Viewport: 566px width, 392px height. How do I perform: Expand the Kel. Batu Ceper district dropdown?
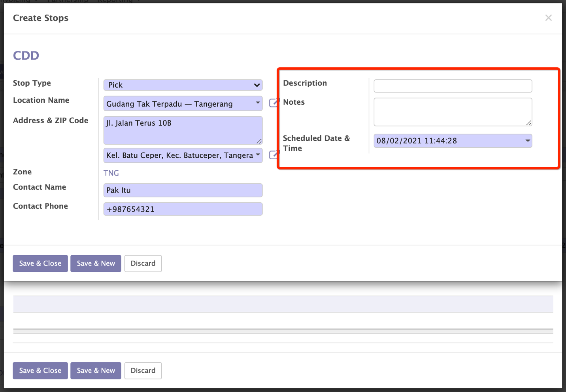tap(258, 155)
